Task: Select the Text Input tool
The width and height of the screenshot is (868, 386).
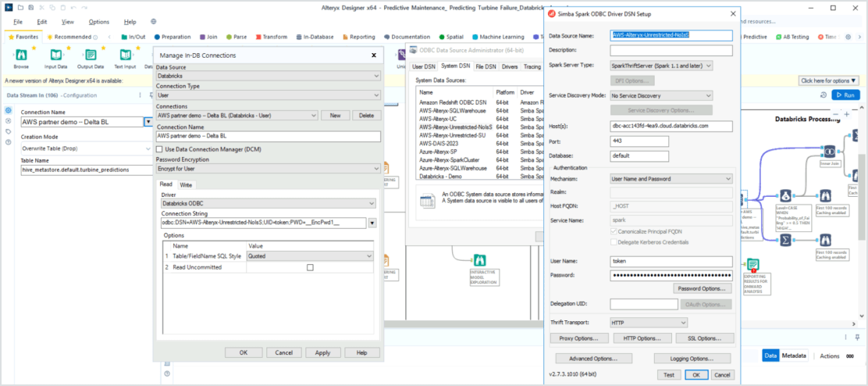Action: pos(125,55)
